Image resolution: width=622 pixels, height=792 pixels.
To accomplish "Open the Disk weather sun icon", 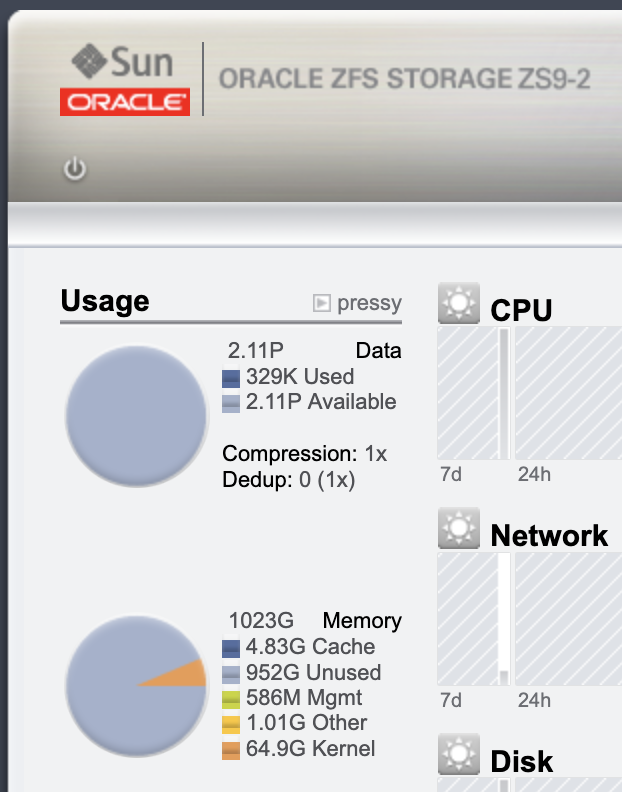I will pos(459,754).
